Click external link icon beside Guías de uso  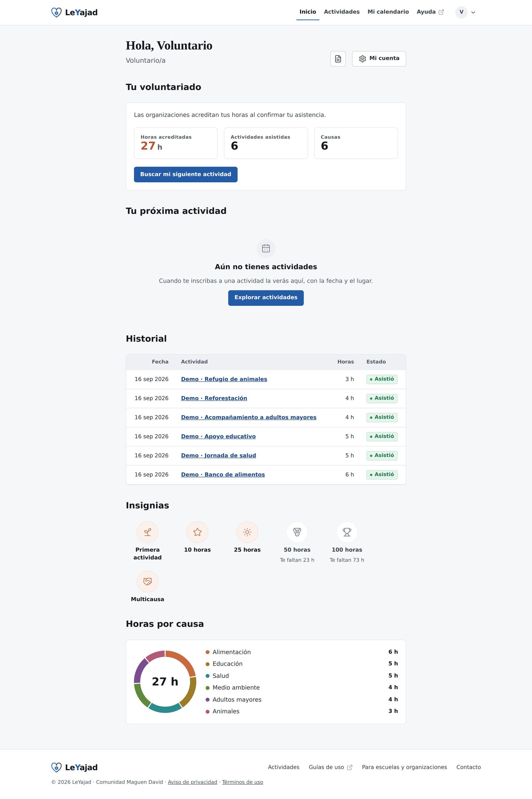click(x=349, y=767)
